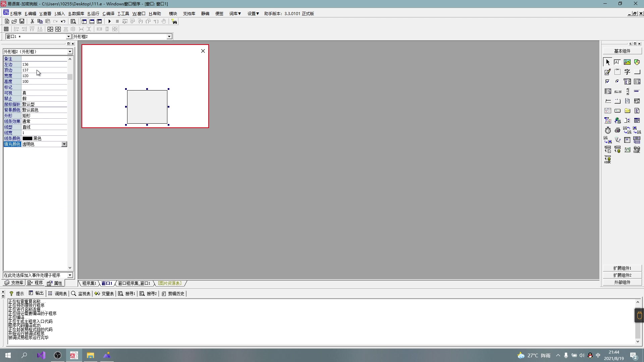Select the arrow pointer tool in toolbox
Image resolution: width=644 pixels, height=362 pixels.
click(607, 62)
